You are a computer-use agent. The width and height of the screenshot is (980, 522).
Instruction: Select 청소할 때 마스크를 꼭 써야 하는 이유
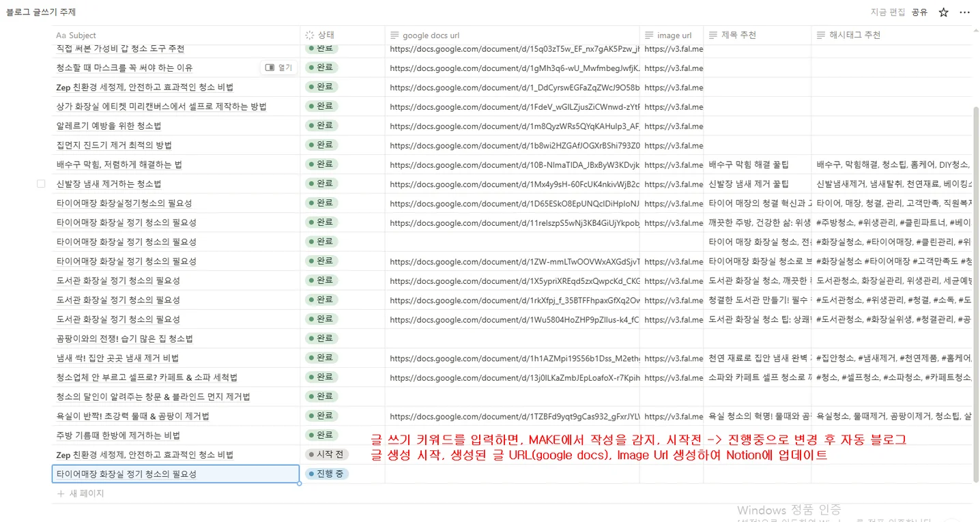pyautogui.click(x=124, y=68)
